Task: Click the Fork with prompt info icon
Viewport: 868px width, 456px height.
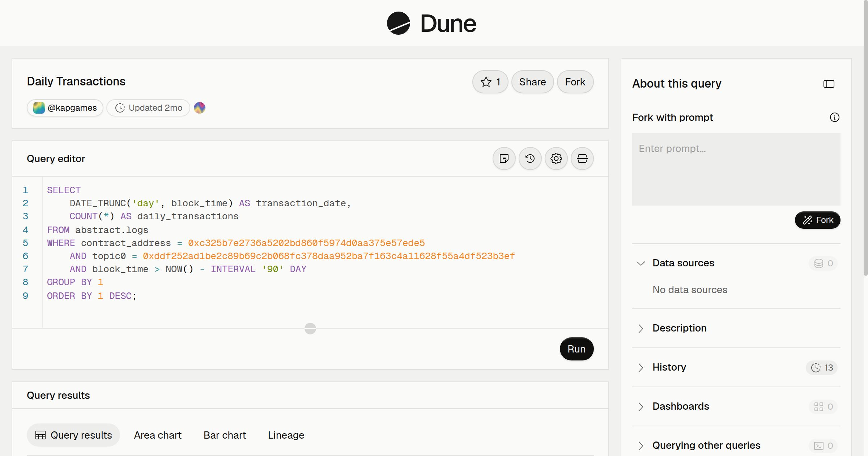Action: click(835, 117)
